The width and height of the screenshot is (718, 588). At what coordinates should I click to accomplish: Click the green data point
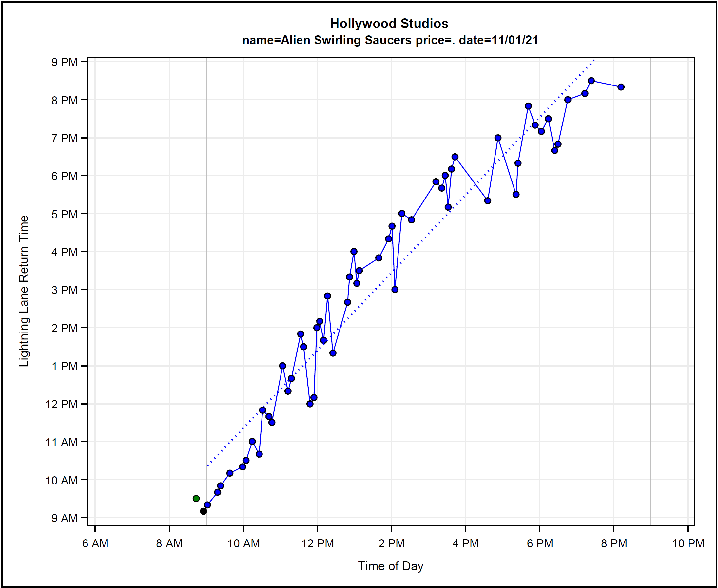[196, 498]
